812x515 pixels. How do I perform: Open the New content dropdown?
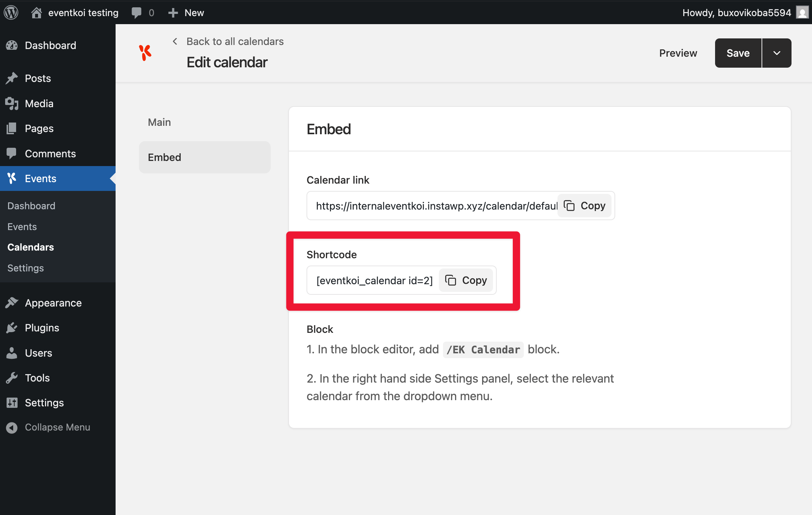click(186, 12)
